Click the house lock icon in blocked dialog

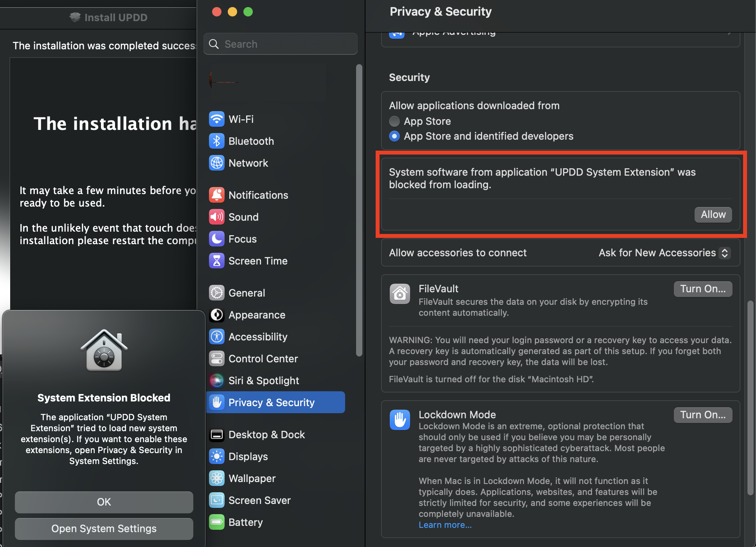tap(104, 350)
